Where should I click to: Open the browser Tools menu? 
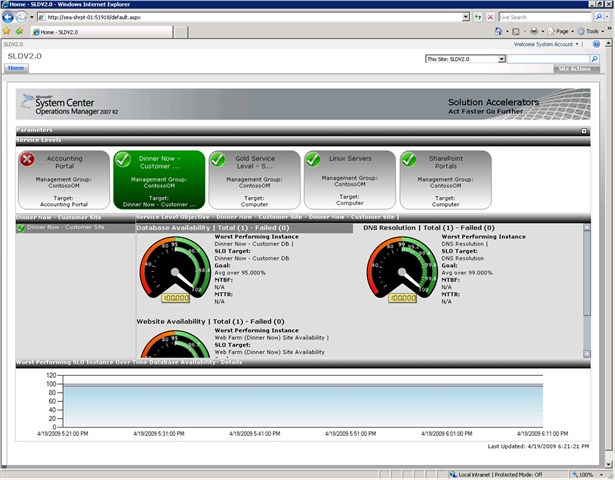(591, 32)
